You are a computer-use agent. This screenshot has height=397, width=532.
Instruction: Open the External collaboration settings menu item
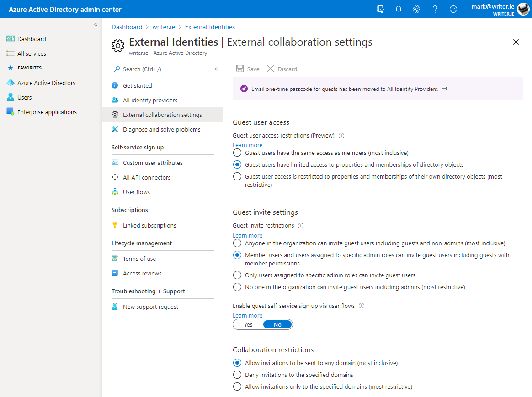[163, 115]
